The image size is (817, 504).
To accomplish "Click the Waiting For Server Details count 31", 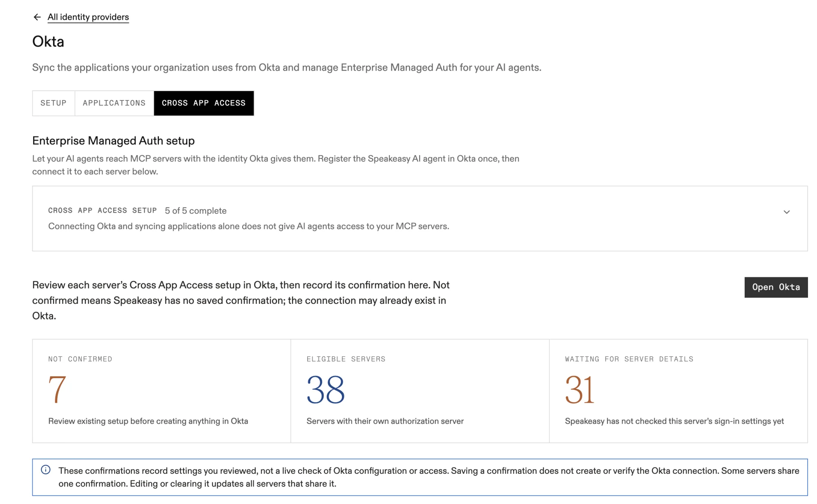I will [580, 390].
